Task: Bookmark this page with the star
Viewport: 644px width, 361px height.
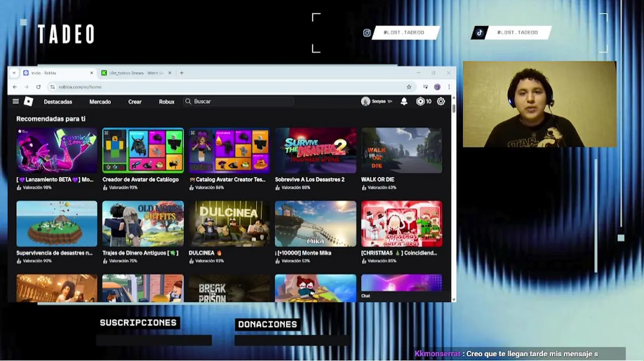Action: pyautogui.click(x=409, y=87)
